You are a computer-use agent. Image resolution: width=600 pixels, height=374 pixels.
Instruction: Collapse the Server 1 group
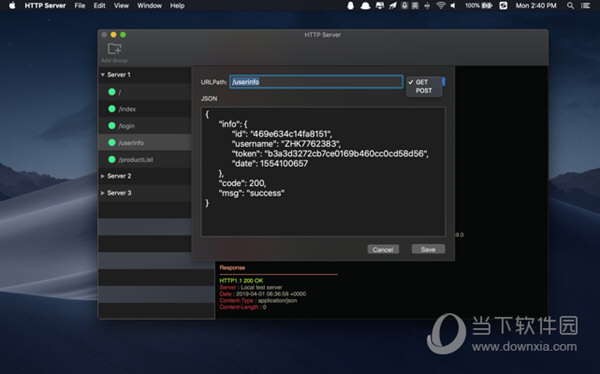coord(103,75)
